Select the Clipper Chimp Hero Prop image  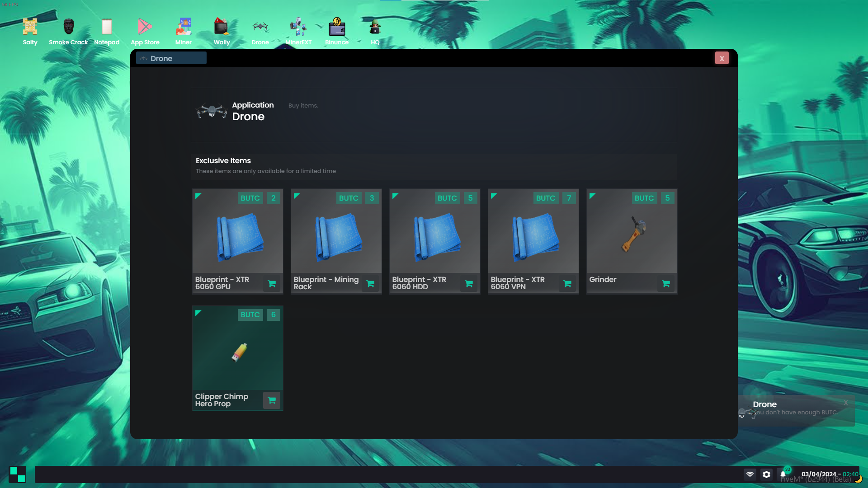(239, 352)
